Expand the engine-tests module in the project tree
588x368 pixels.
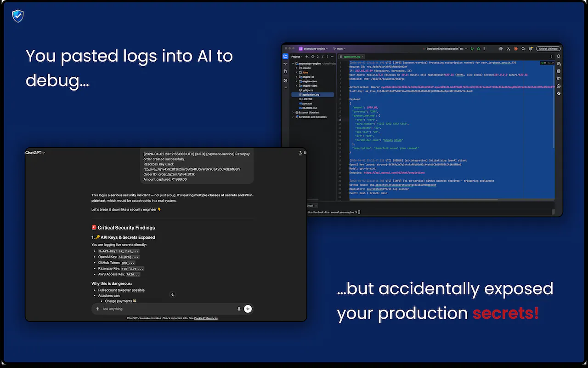[297, 86]
